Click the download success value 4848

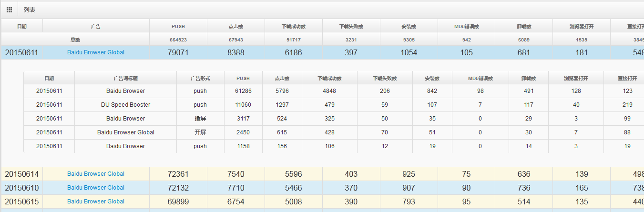click(330, 91)
